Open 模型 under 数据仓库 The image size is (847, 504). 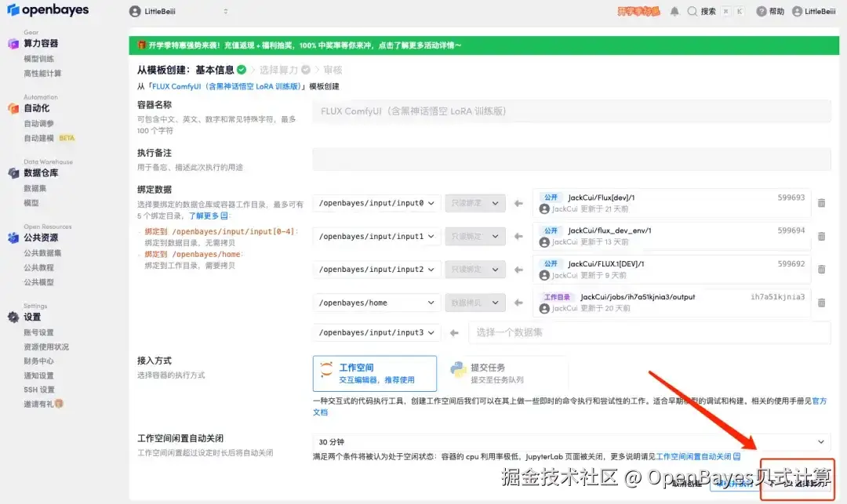(31, 203)
